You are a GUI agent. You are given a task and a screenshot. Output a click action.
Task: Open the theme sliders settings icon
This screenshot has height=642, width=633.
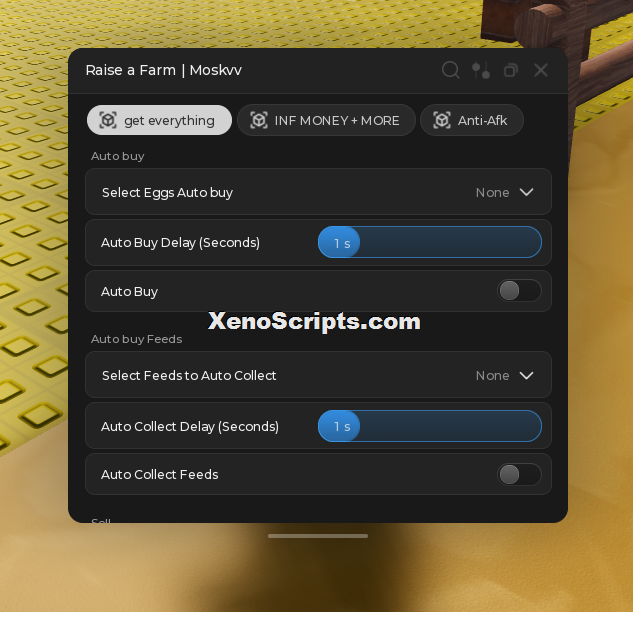(x=481, y=70)
